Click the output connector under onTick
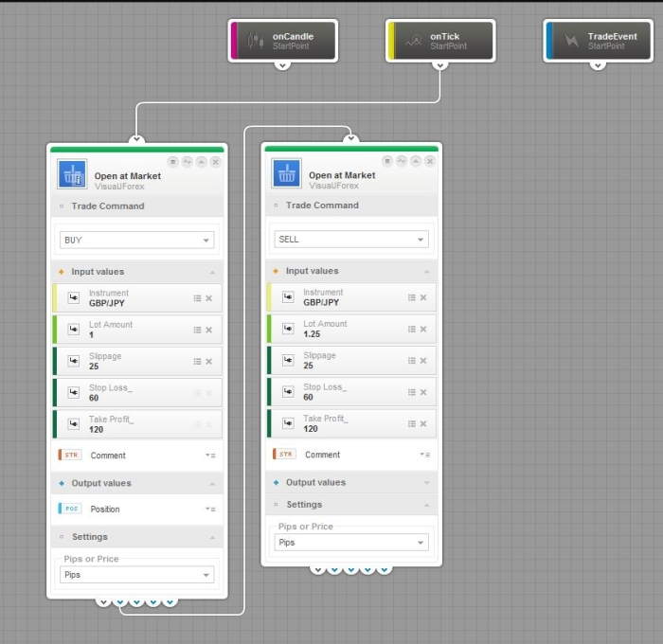This screenshot has height=644, width=663. pyautogui.click(x=440, y=65)
